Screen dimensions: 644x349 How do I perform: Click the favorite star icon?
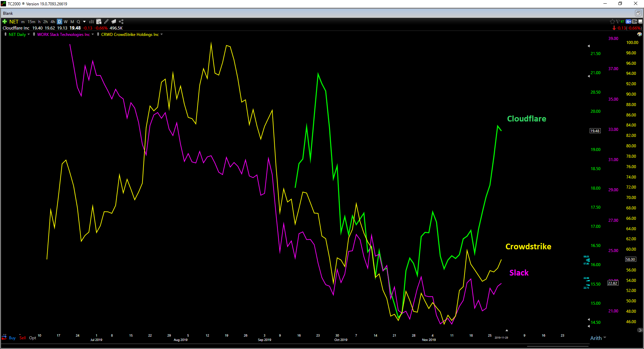[612, 21]
